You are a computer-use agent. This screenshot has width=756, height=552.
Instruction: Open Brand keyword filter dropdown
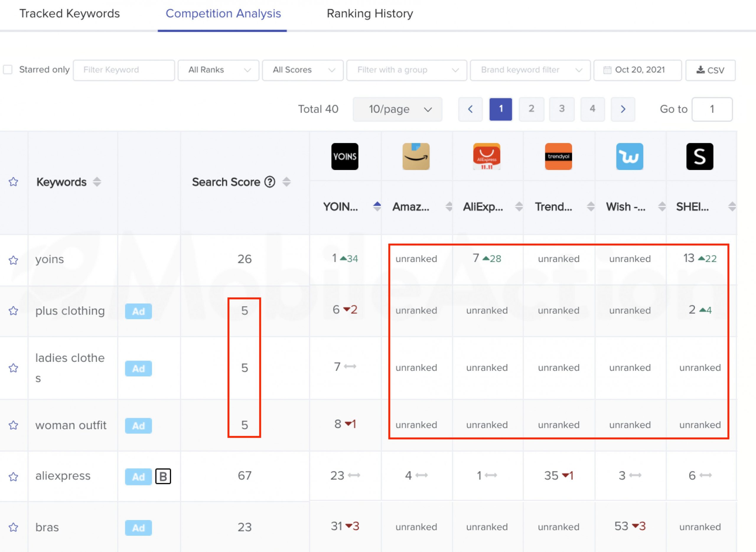530,70
